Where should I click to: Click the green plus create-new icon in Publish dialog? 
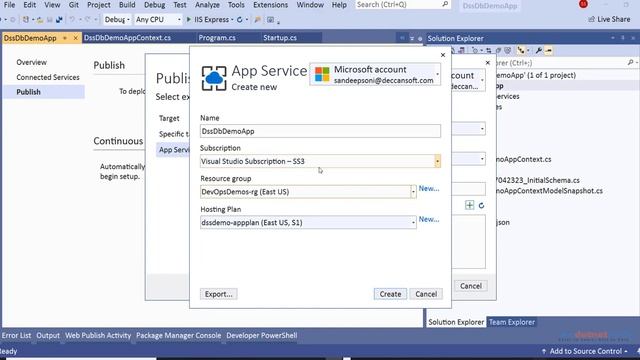point(469,205)
